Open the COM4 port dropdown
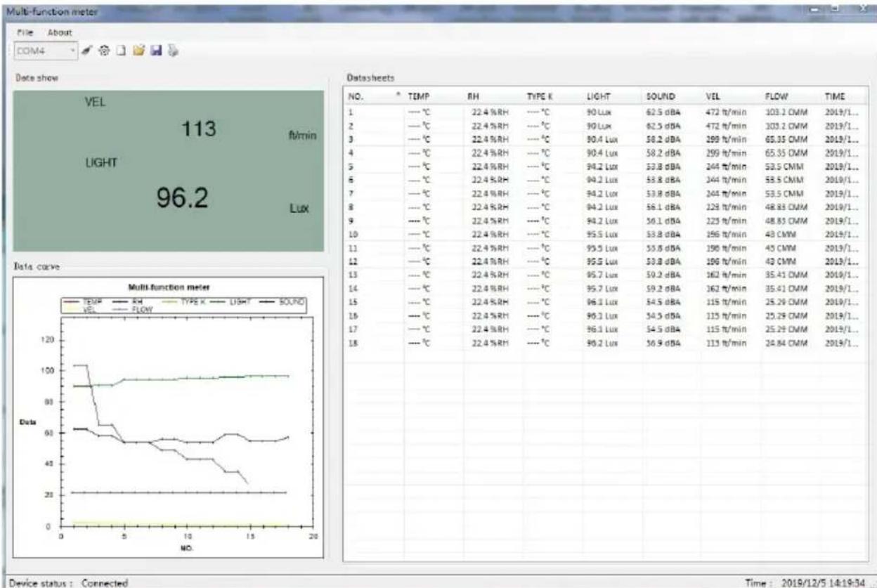 click(73, 51)
